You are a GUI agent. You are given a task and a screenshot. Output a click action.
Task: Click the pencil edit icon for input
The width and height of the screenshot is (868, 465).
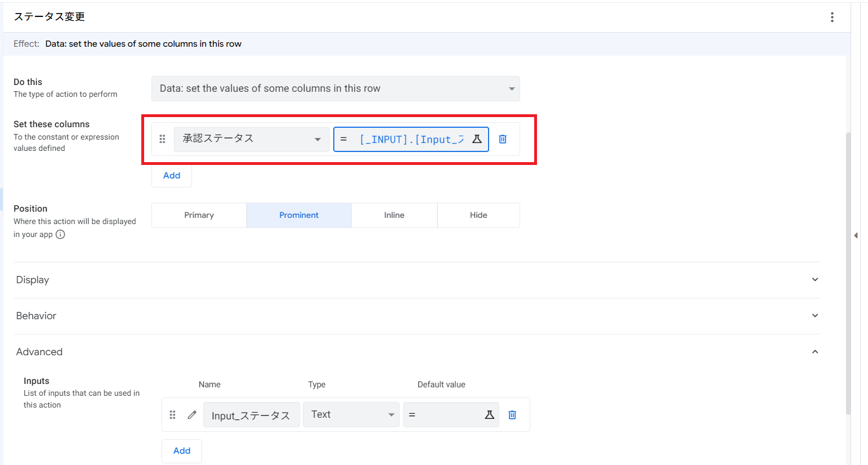pyautogui.click(x=192, y=415)
